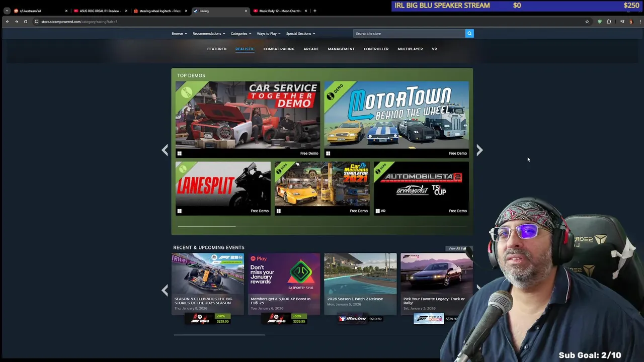Click the iRacing S$10.50 price tag
644x362 pixels.
360,319
